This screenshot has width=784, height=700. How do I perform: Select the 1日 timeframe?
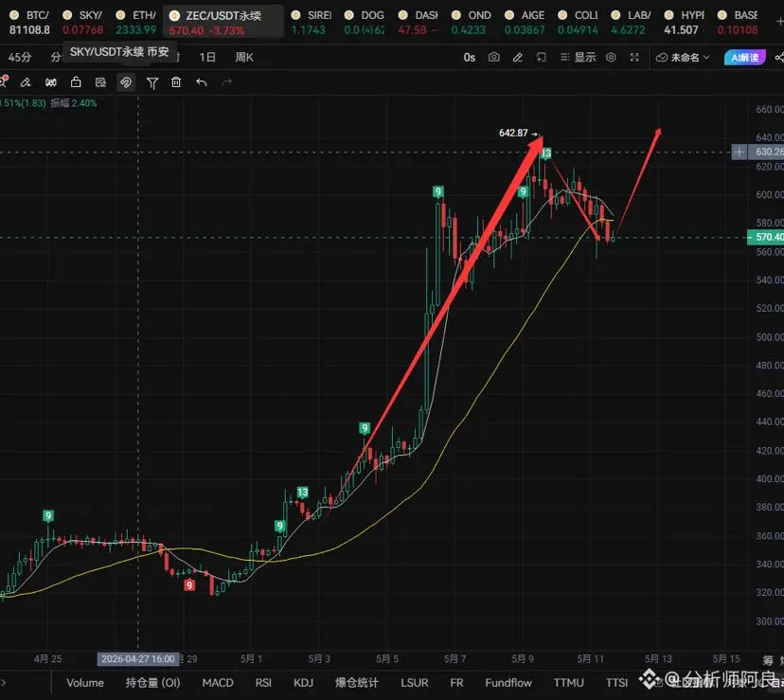tap(207, 58)
